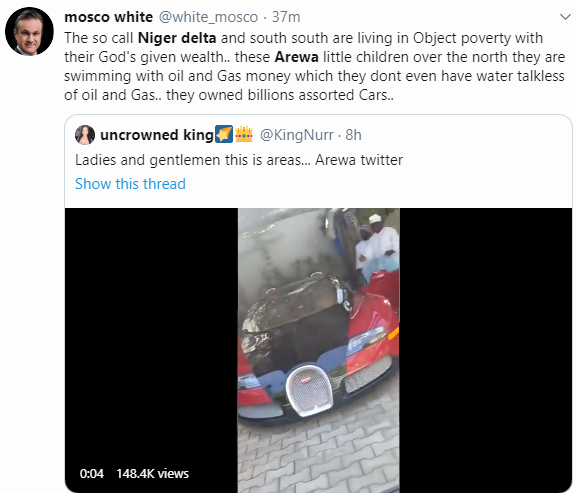The image size is (576, 493).
Task: Open the 37m tweet timestamp
Action: coord(286,17)
